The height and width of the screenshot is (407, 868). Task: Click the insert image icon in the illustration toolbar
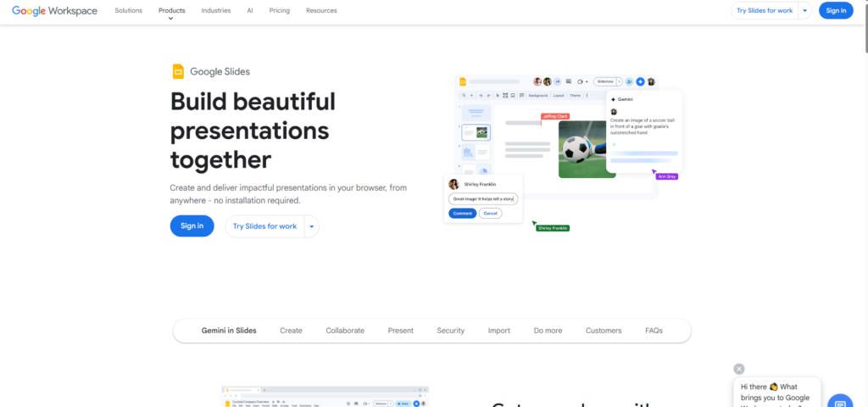pos(513,95)
